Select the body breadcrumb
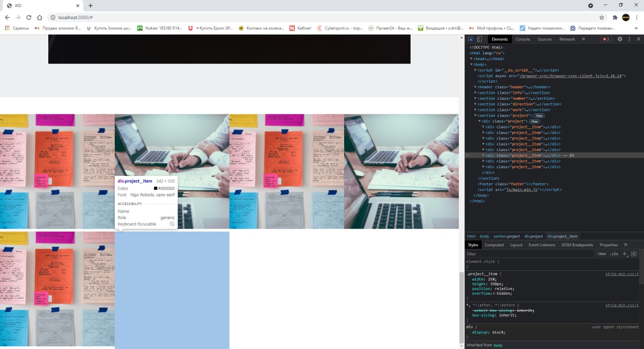Viewport: 644px width, 349px height. [x=484, y=236]
